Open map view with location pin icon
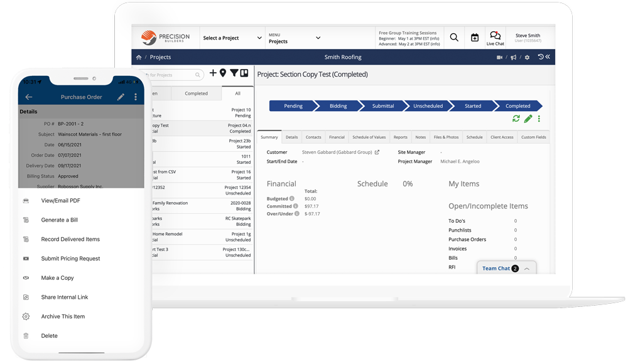Viewport: 628px width, 364px height. [223, 73]
